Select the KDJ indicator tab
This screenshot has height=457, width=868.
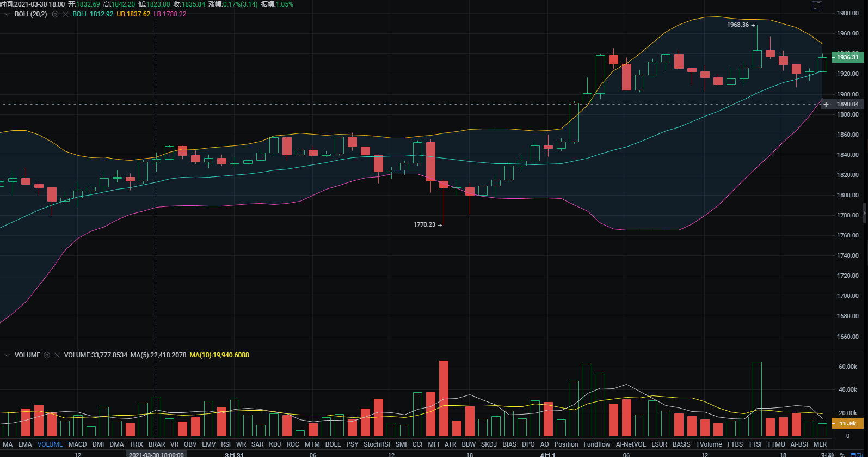(x=275, y=444)
